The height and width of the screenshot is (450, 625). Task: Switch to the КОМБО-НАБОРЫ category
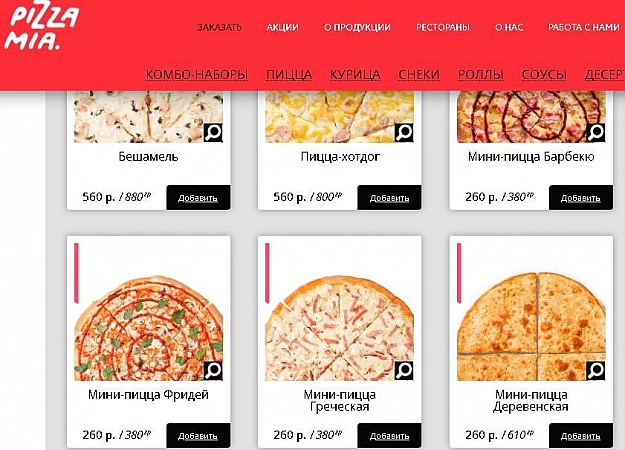197,75
